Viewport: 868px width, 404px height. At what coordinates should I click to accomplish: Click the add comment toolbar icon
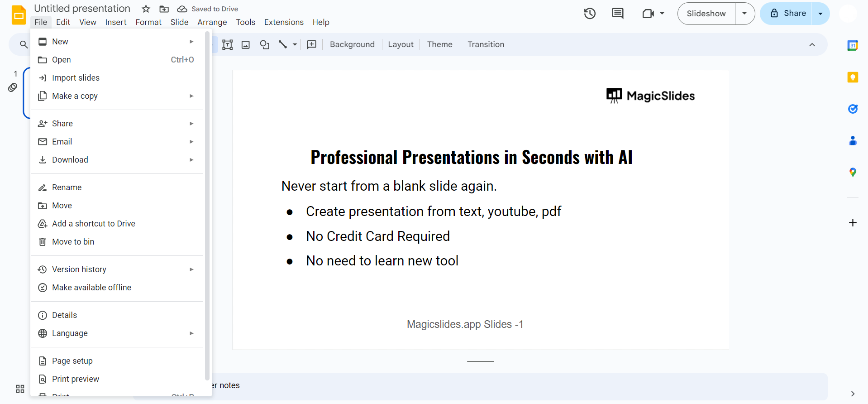pyautogui.click(x=312, y=44)
